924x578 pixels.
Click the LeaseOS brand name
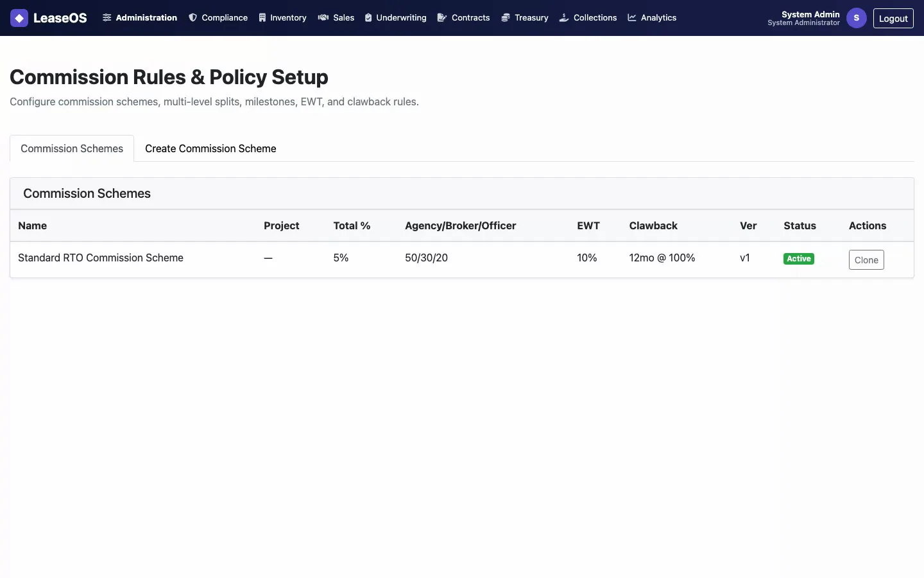[60, 18]
